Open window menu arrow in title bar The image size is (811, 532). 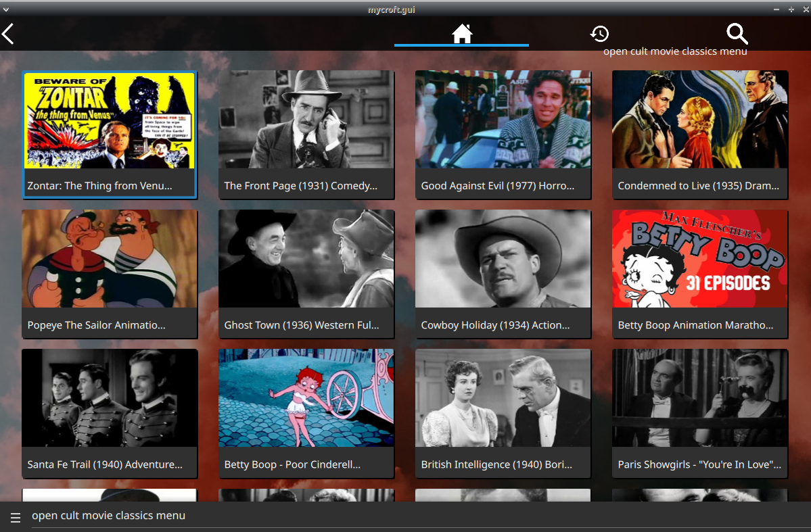pyautogui.click(x=5, y=10)
